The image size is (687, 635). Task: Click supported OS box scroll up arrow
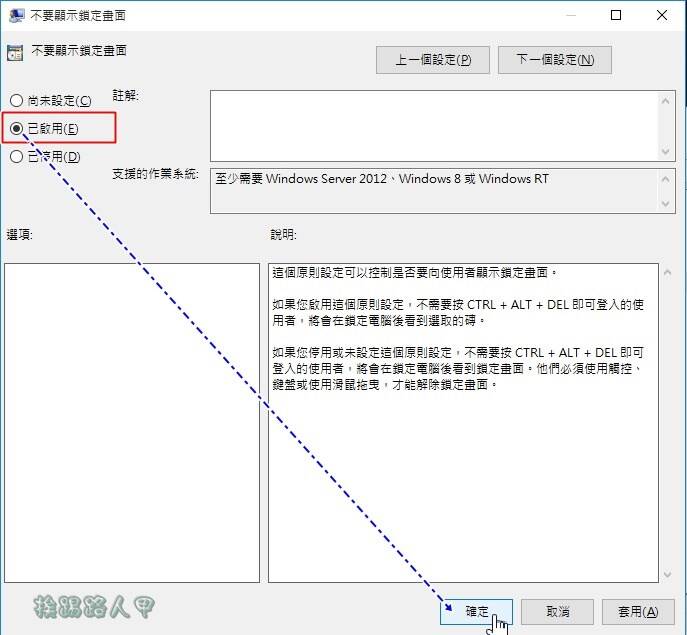666,179
